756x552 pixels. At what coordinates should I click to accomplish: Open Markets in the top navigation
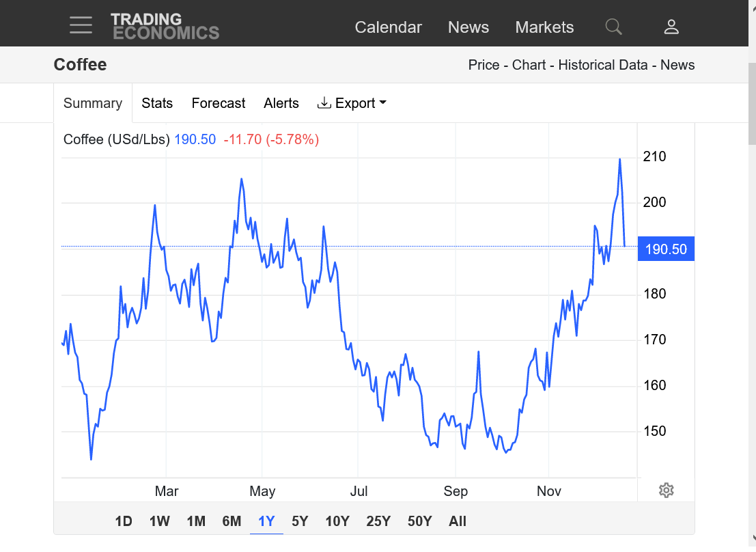coord(544,27)
